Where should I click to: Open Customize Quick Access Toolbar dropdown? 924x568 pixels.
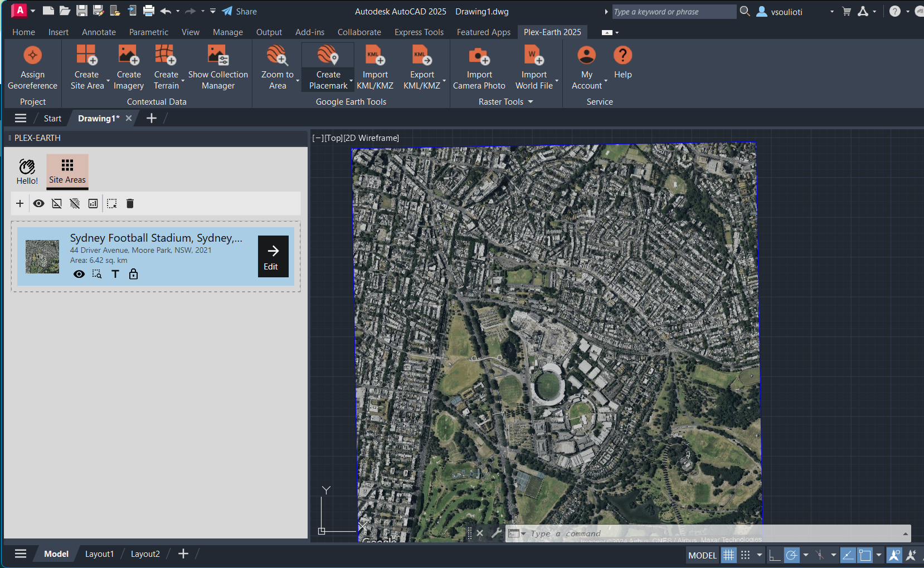point(213,11)
